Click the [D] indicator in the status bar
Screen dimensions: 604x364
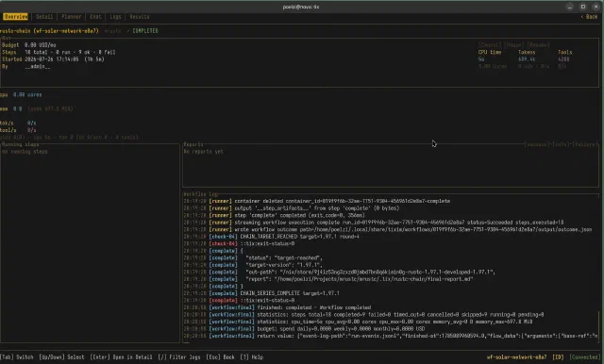click(558, 357)
